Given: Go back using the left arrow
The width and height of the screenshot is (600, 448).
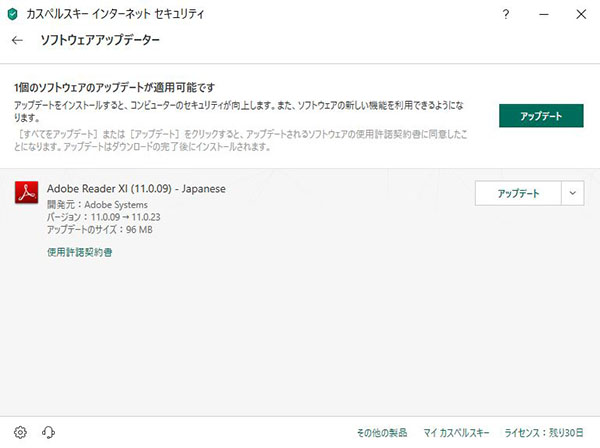Looking at the screenshot, I should click(x=17, y=40).
